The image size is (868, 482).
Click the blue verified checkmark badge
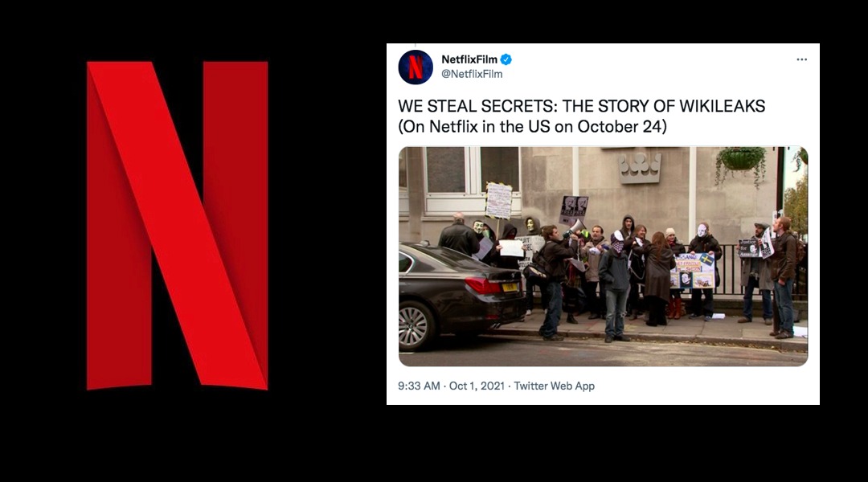click(506, 59)
